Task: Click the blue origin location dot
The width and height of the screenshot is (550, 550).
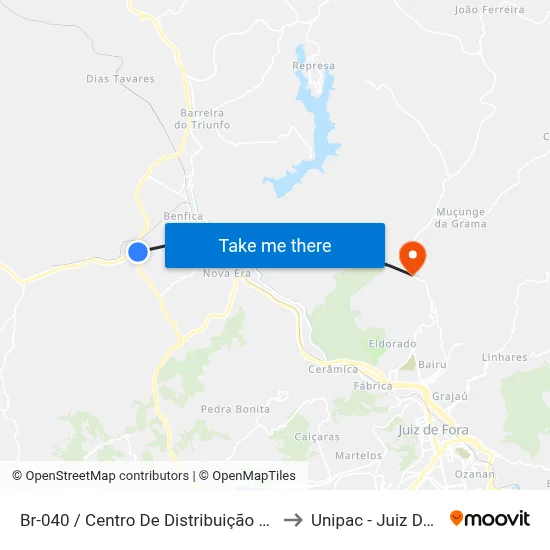Action: point(138,252)
